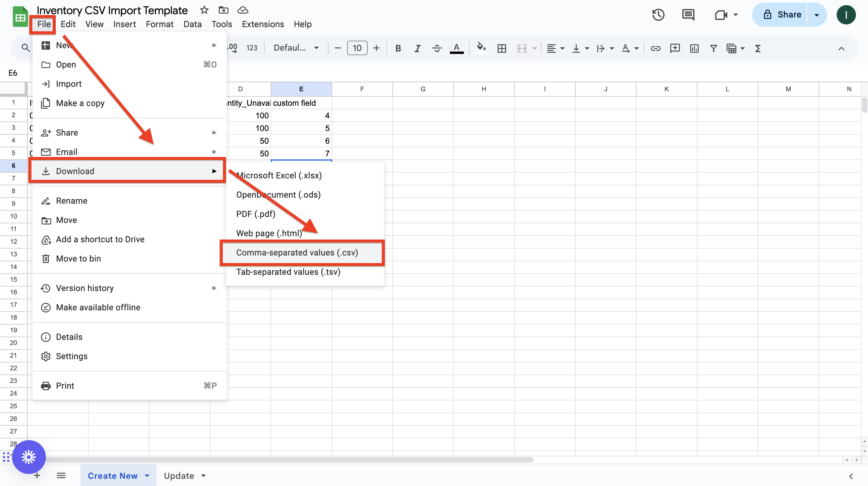Switch to the Update sheet tab
Screen dimensions: 868x486
click(x=179, y=475)
